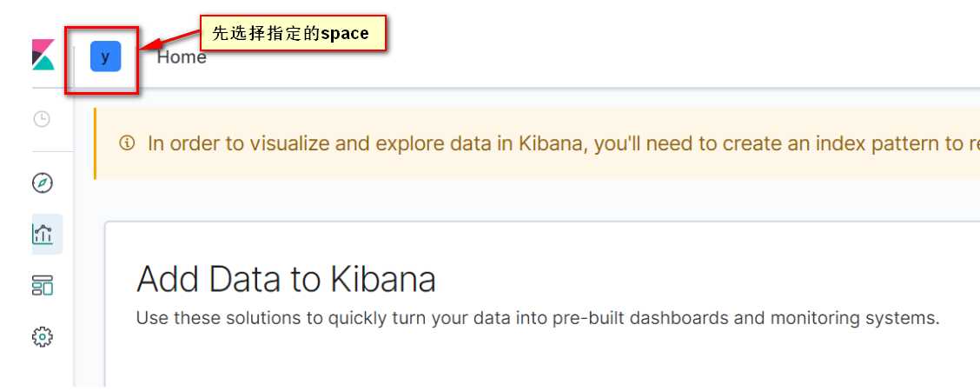
Task: Open the Recently viewed clock icon
Action: [42, 119]
